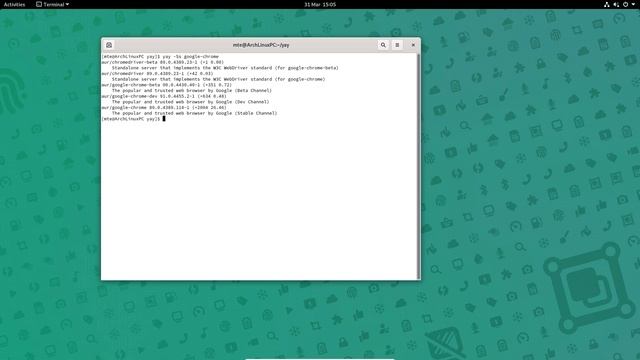Click the empty prompt with block cursor
Image resolution: width=640 pixels, height=360 pixels.
[133, 119]
